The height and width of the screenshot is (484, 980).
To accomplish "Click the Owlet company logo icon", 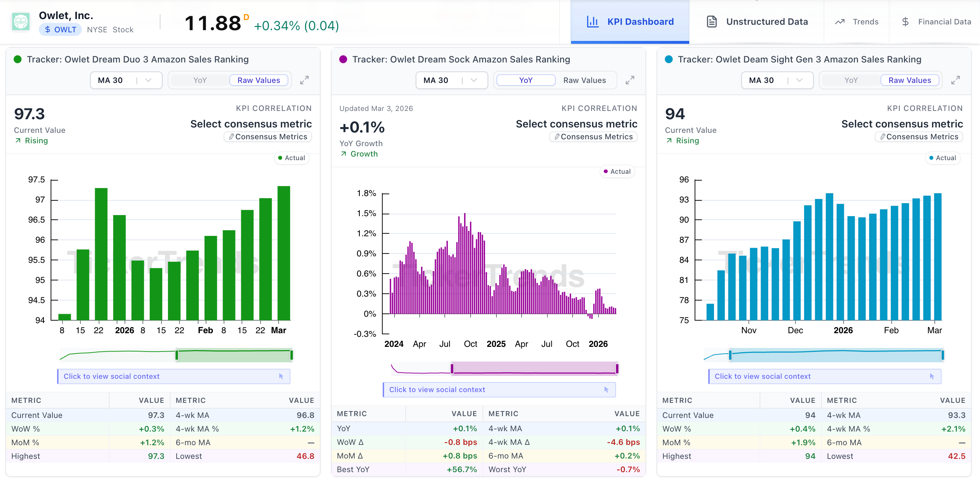I will (x=21, y=22).
